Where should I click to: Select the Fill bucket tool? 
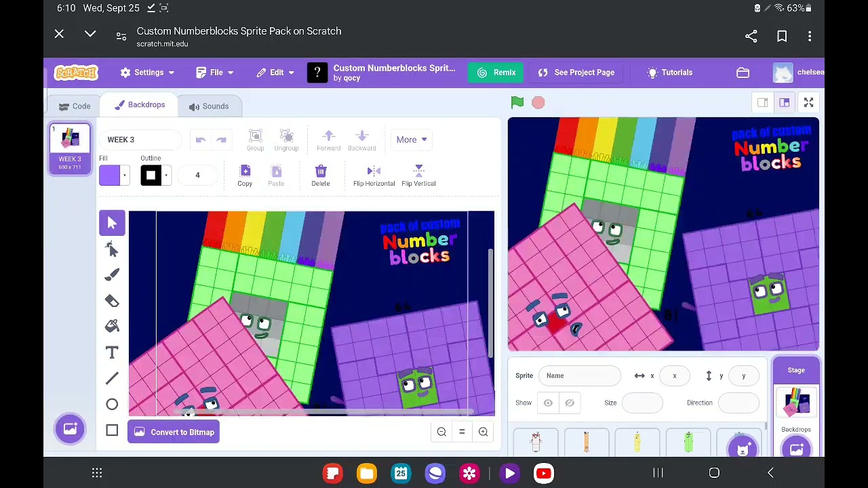coord(112,327)
